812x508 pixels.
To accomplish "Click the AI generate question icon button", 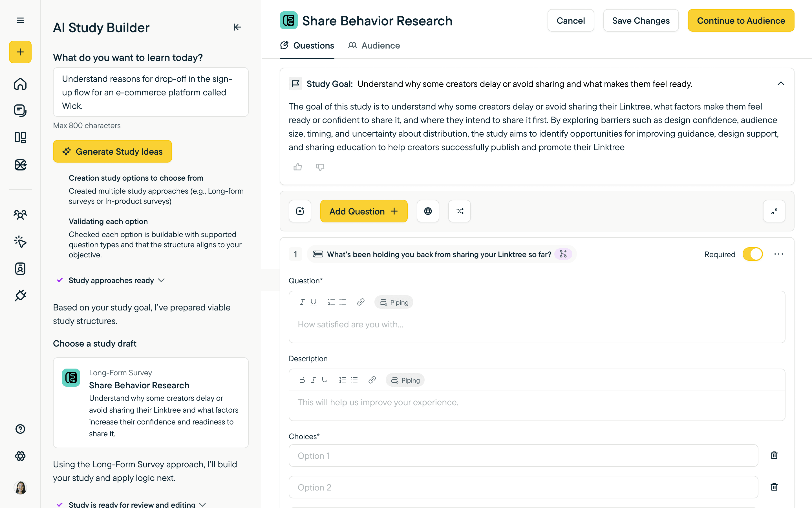I will click(300, 211).
